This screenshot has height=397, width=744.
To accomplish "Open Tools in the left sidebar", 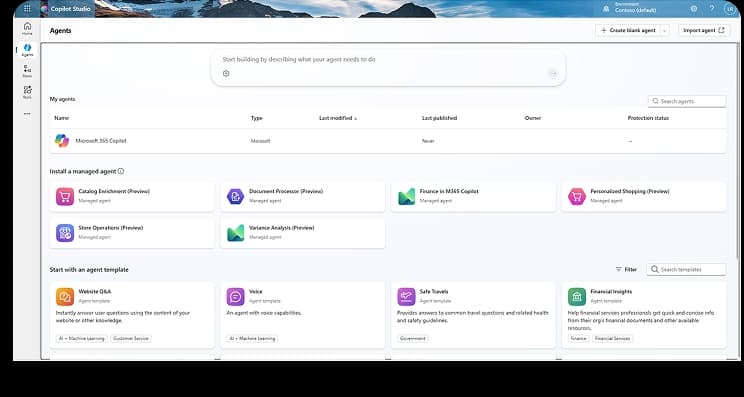I will (x=27, y=92).
